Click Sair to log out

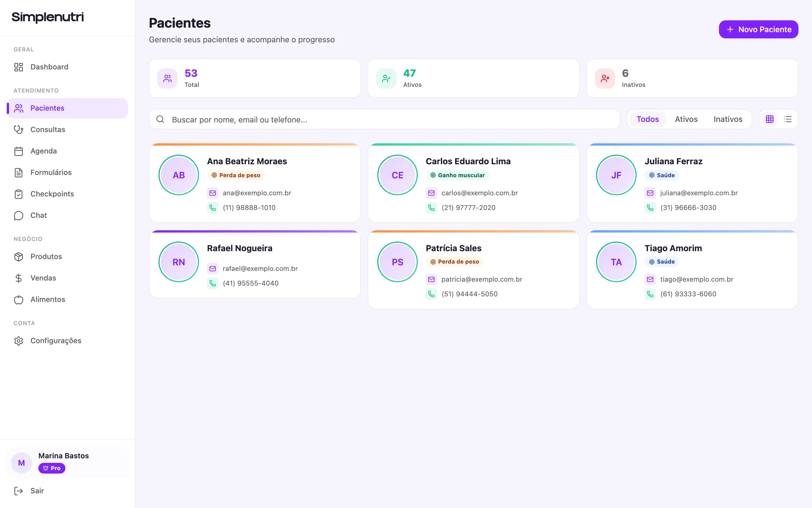[x=67, y=491]
